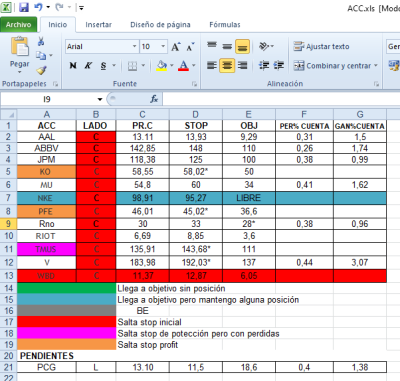Image resolution: width=400 pixels, height=381 pixels.
Task: Toggle center horizontal alignment button
Action: point(227,66)
